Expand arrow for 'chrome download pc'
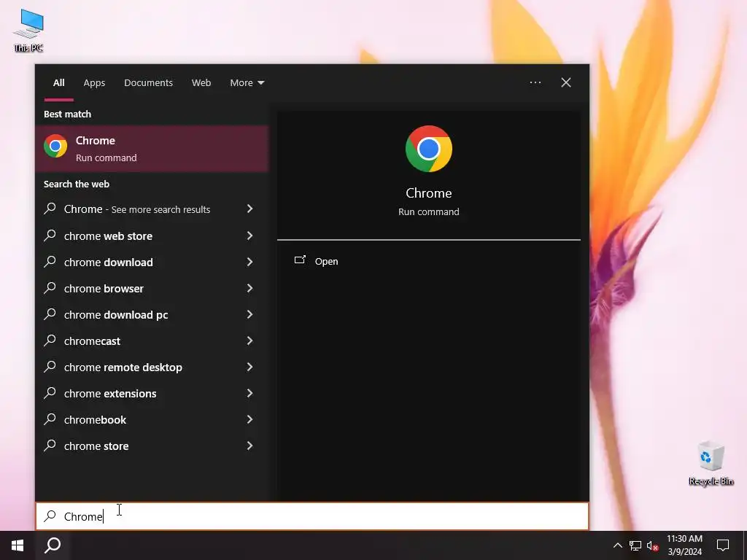The image size is (747, 560). pos(249,314)
